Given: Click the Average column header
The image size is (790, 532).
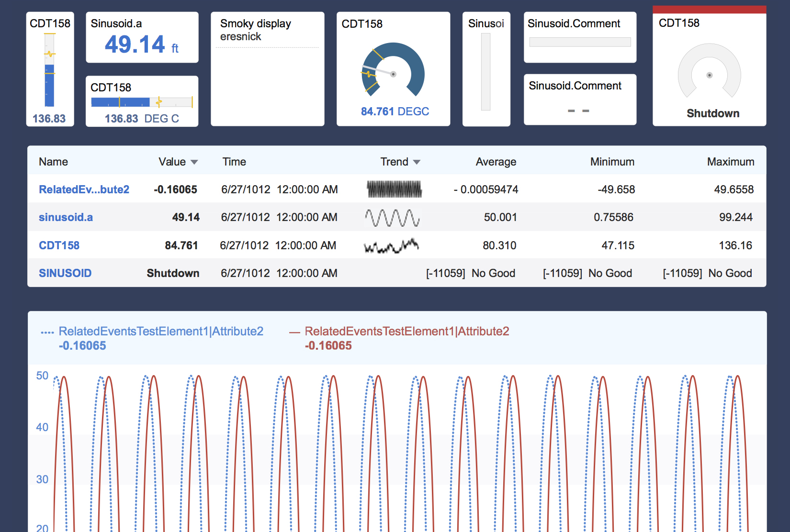Looking at the screenshot, I should tap(496, 162).
